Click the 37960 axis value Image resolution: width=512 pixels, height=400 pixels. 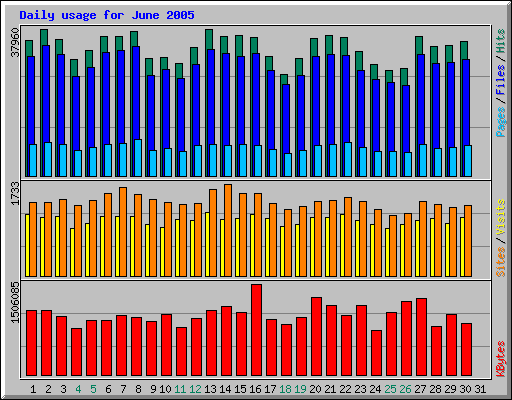click(x=15, y=43)
